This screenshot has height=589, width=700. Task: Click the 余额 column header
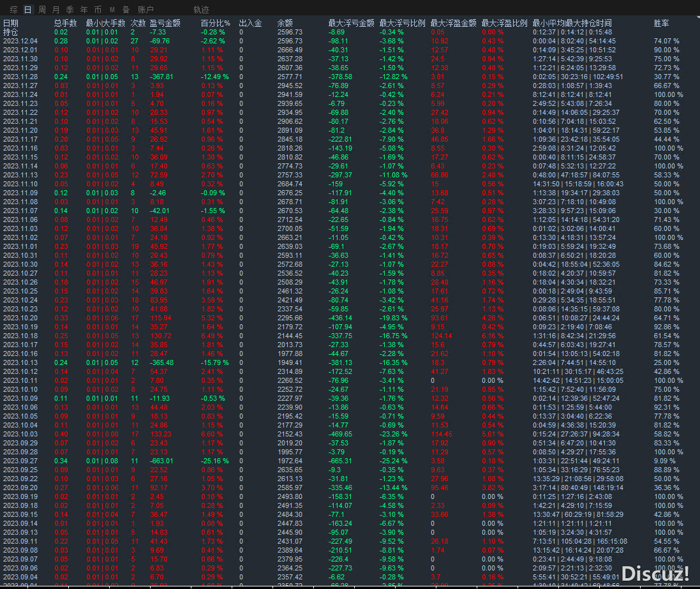(285, 23)
